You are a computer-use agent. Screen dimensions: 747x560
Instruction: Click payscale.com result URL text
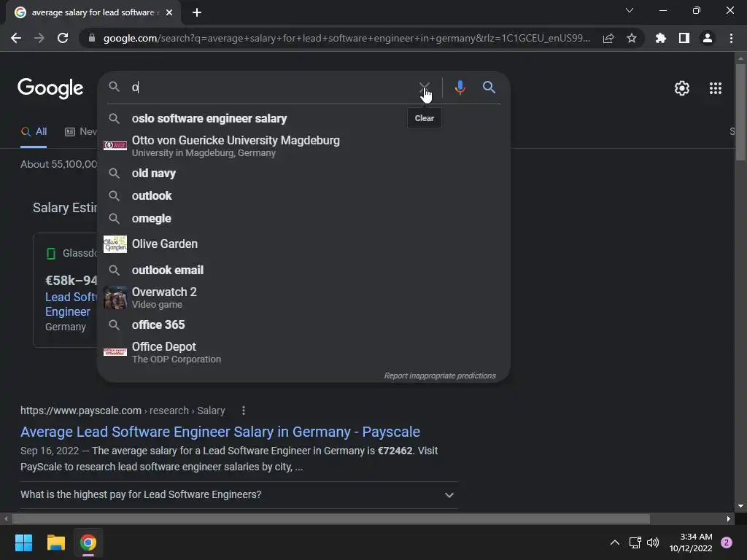tap(123, 411)
